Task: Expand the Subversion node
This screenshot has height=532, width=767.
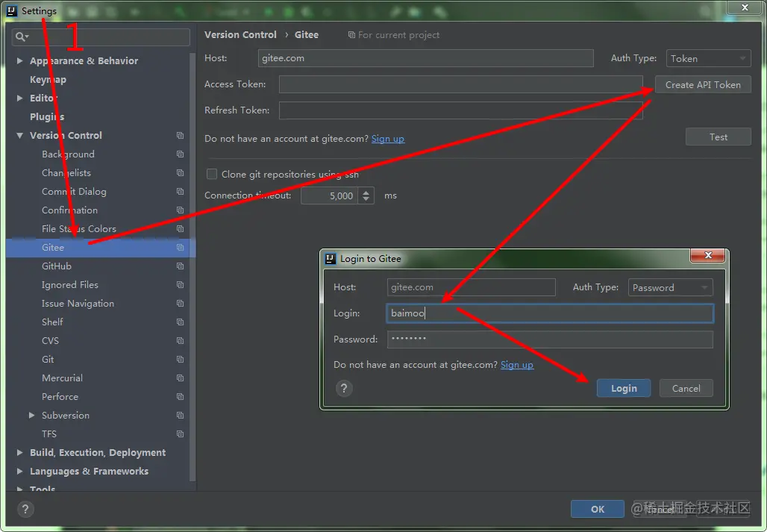Action: 32,415
